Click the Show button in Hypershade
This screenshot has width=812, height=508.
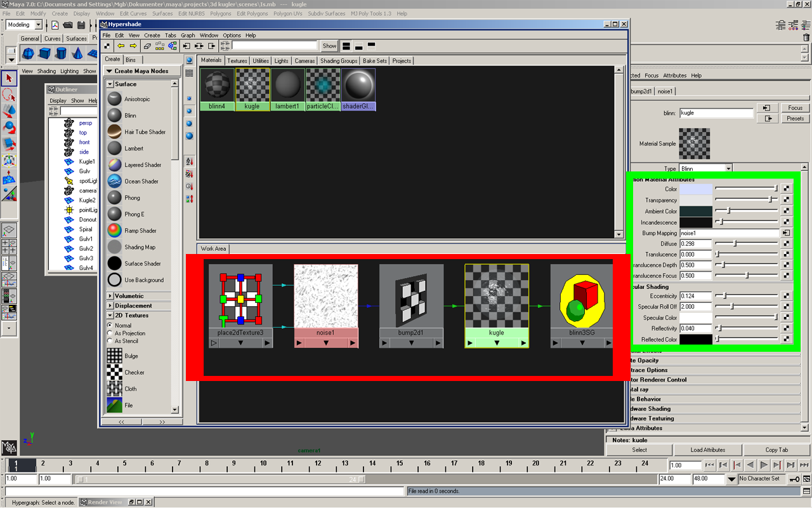[329, 46]
